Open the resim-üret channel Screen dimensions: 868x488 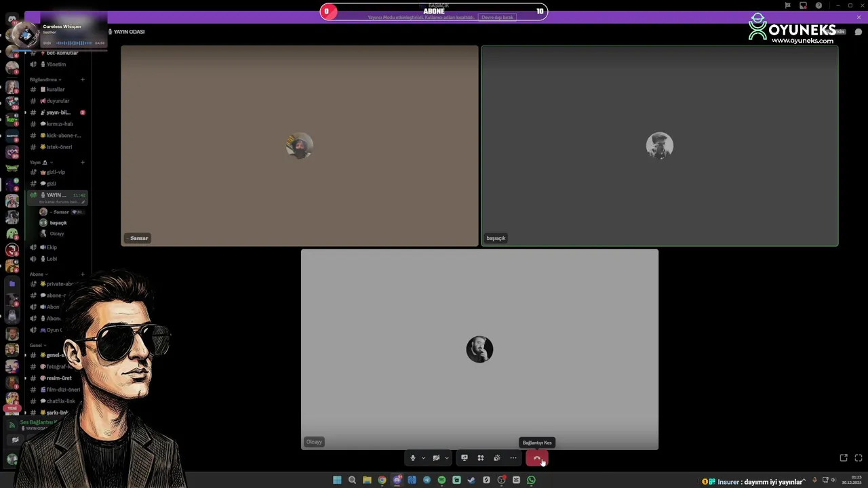point(57,378)
